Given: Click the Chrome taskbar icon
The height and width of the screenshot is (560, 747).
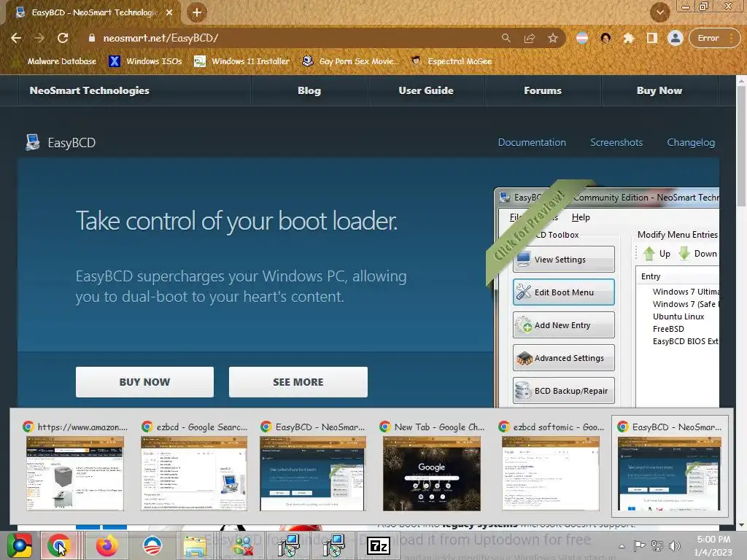Looking at the screenshot, I should point(59,545).
